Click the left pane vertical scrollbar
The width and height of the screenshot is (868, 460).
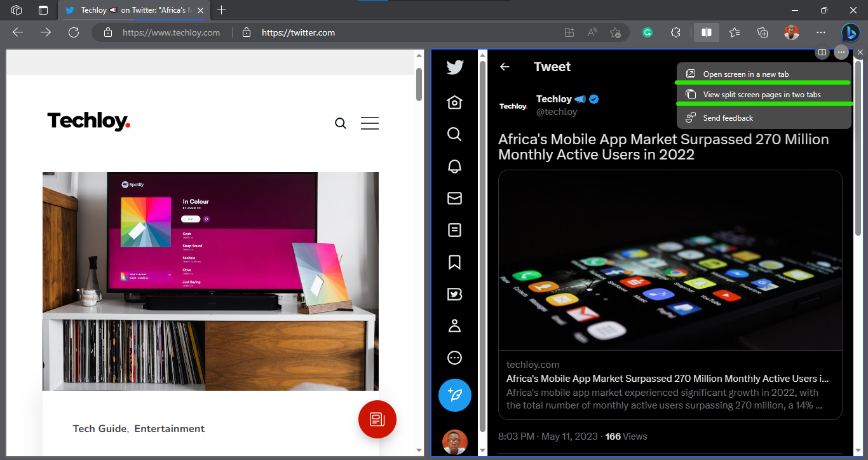(x=419, y=253)
